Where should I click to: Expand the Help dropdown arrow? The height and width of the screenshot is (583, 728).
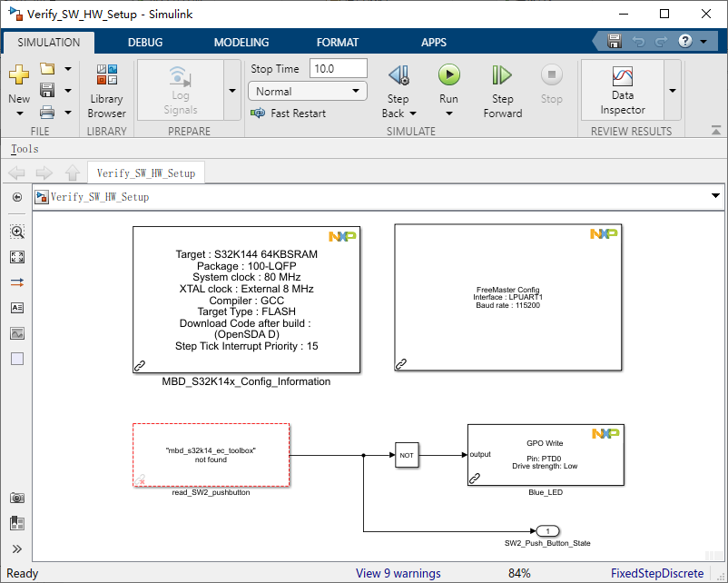click(703, 42)
